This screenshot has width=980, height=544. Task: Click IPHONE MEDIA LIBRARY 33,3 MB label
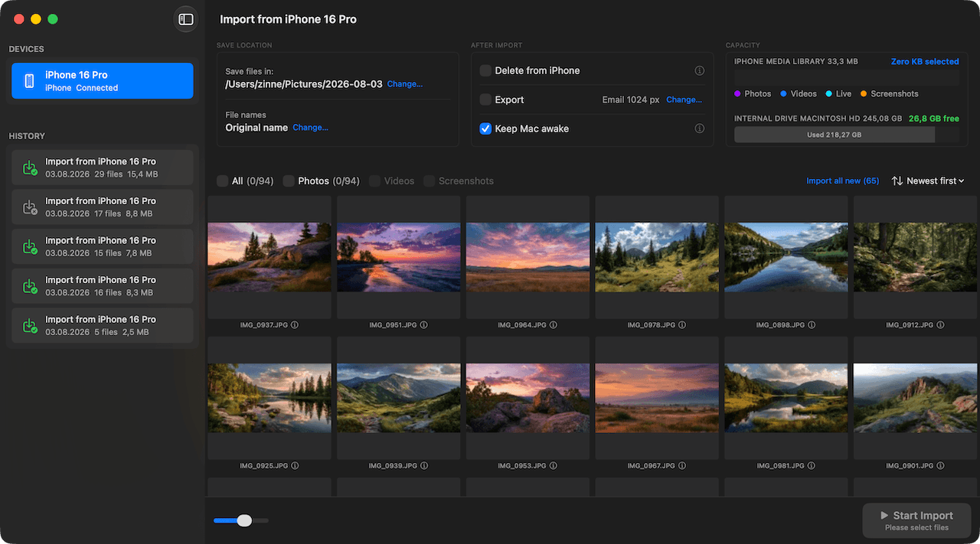[796, 61]
